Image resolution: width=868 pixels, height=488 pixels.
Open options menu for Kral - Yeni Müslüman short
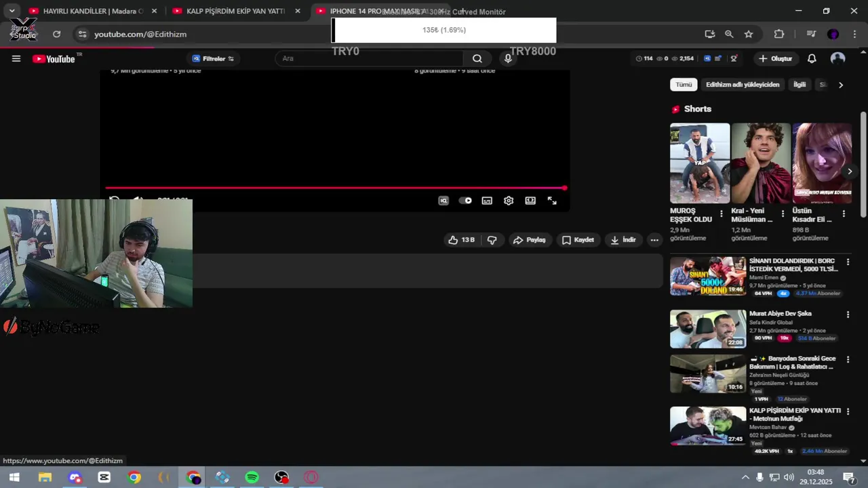(x=783, y=213)
